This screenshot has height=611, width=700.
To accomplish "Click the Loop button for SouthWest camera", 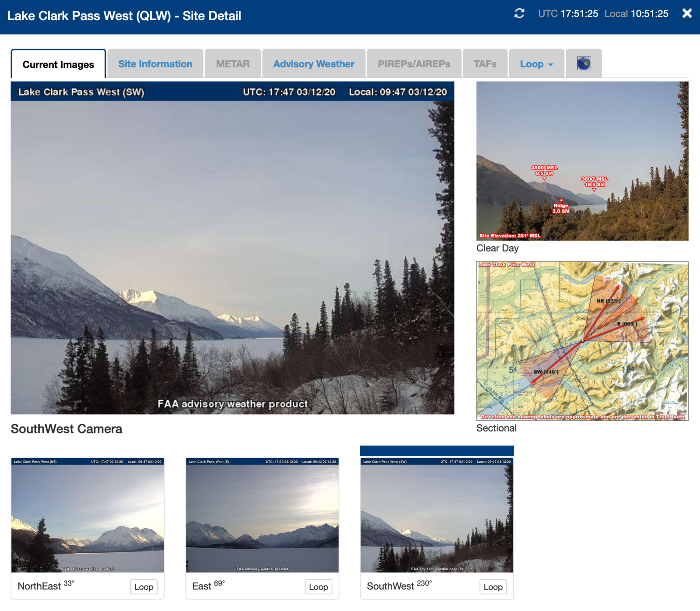I will point(493,587).
